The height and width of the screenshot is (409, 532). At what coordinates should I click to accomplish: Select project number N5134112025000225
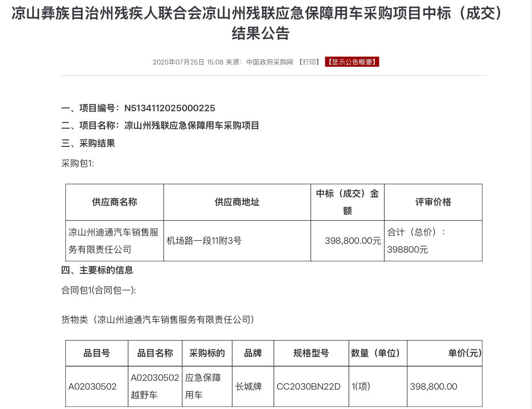[x=170, y=108]
